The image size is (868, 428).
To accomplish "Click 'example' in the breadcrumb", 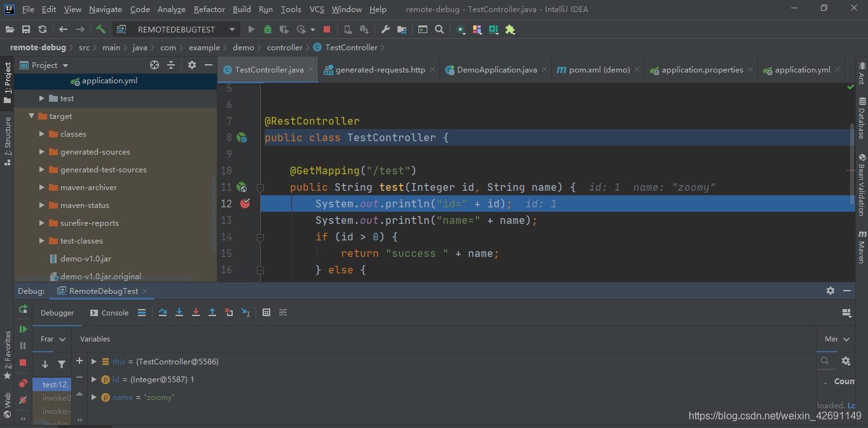I will (204, 48).
